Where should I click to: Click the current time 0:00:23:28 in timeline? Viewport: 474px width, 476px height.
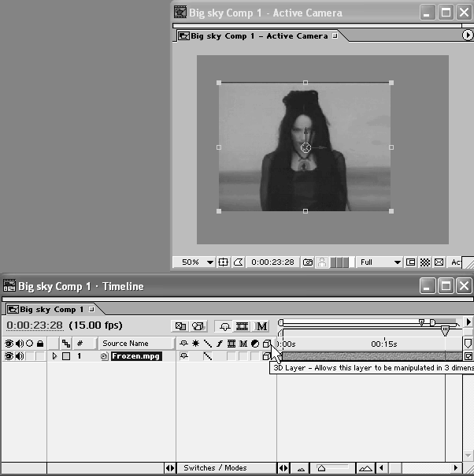point(32,325)
